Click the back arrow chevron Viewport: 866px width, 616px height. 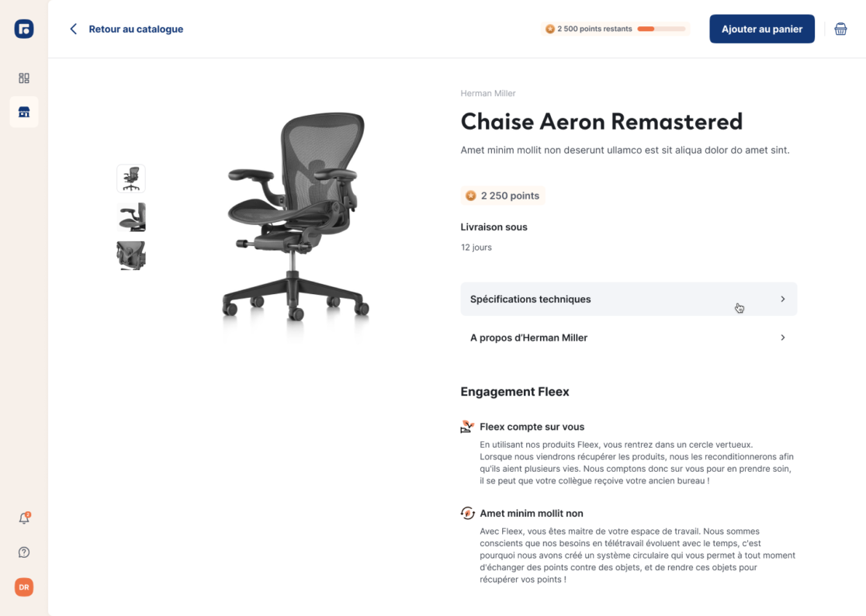click(74, 29)
